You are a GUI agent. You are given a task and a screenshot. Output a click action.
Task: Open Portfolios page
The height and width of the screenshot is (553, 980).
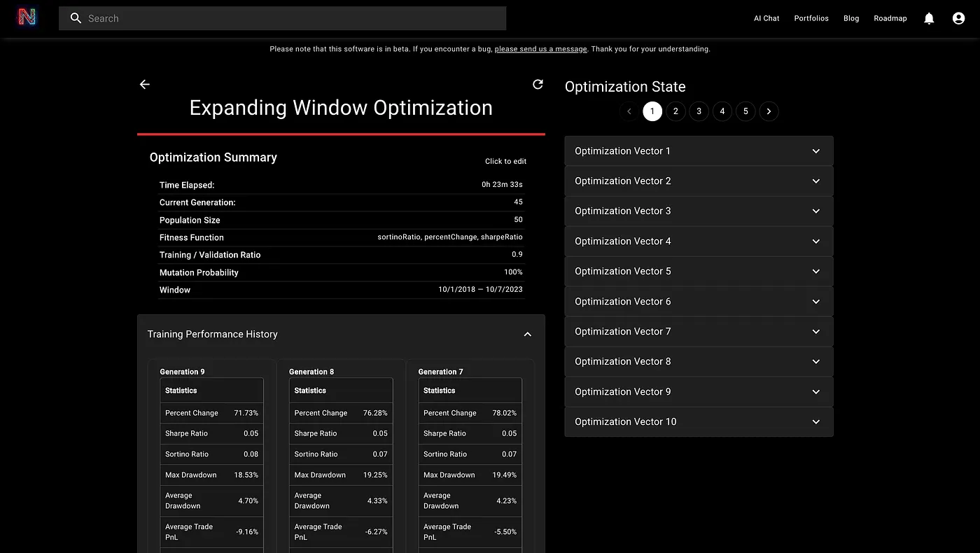(x=811, y=18)
